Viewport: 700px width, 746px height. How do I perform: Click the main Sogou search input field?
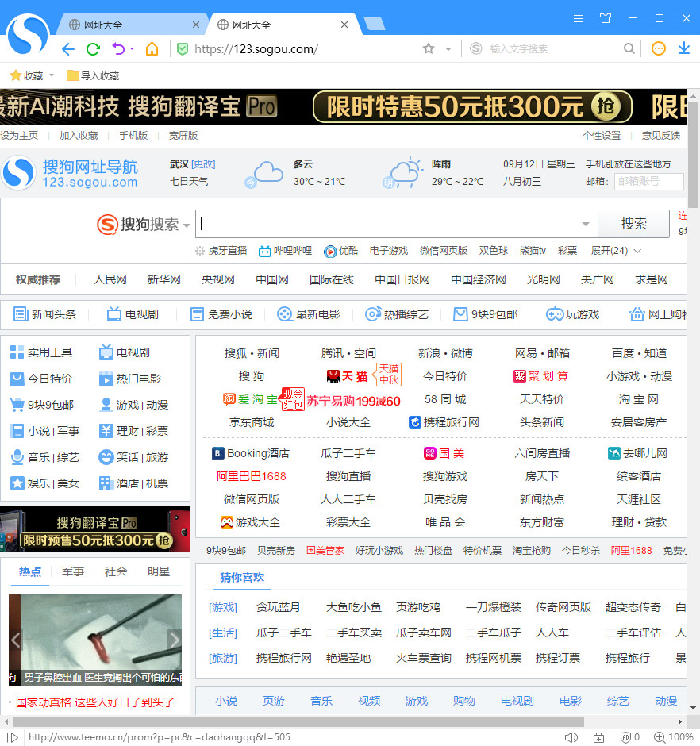pyautogui.click(x=396, y=224)
